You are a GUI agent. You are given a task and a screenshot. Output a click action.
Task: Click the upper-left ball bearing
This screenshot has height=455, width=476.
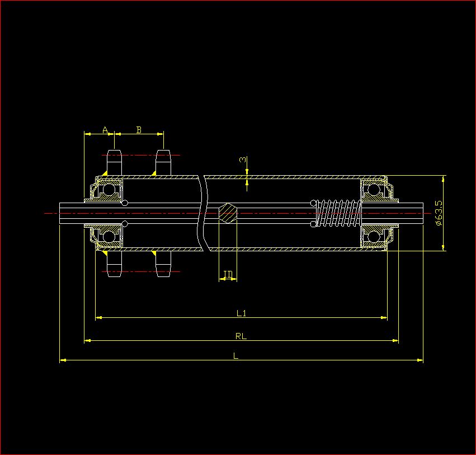point(108,190)
